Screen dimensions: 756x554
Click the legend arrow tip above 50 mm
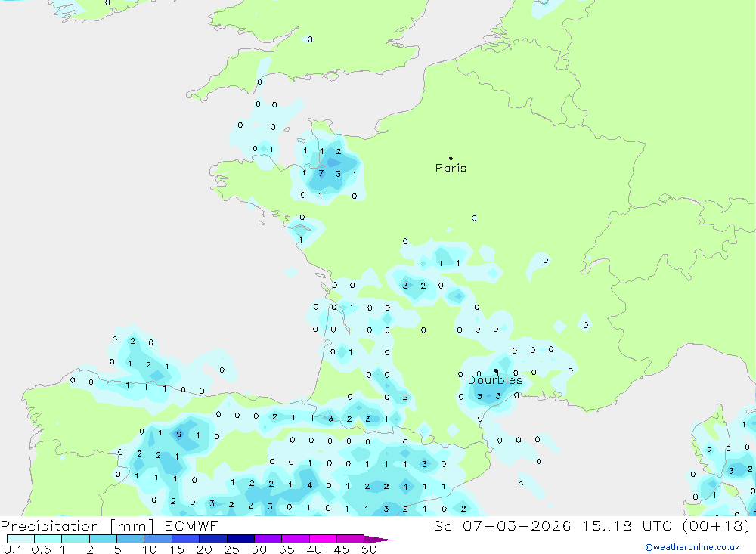pos(378,539)
